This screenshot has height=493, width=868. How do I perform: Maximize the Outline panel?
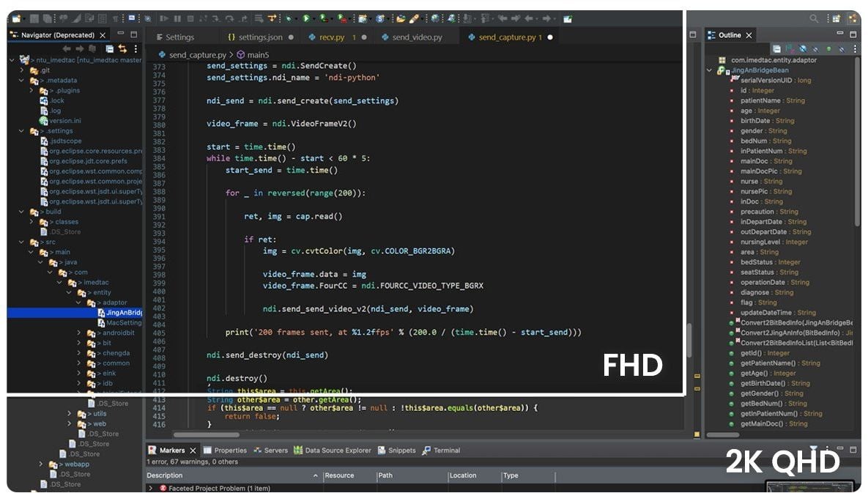point(853,34)
